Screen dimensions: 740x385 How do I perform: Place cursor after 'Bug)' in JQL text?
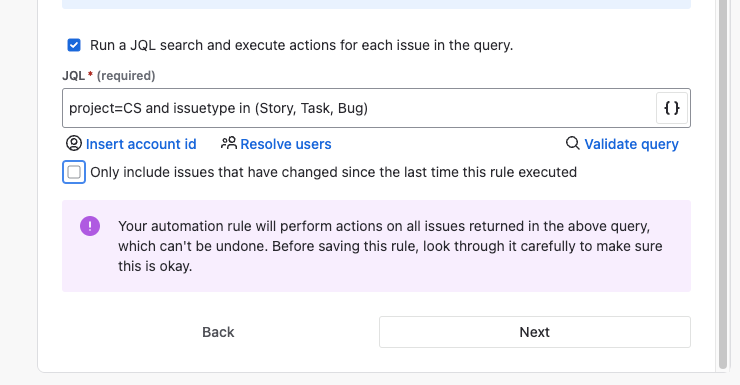[x=369, y=108]
